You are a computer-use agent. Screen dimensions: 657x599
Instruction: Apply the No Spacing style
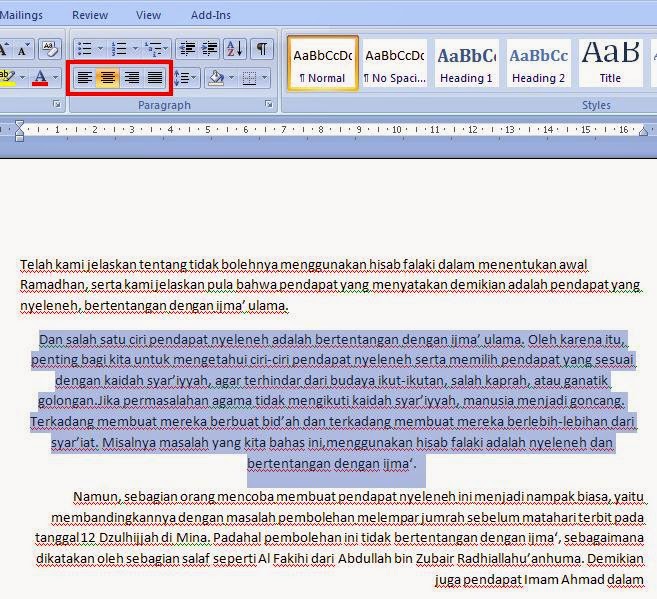[395, 63]
